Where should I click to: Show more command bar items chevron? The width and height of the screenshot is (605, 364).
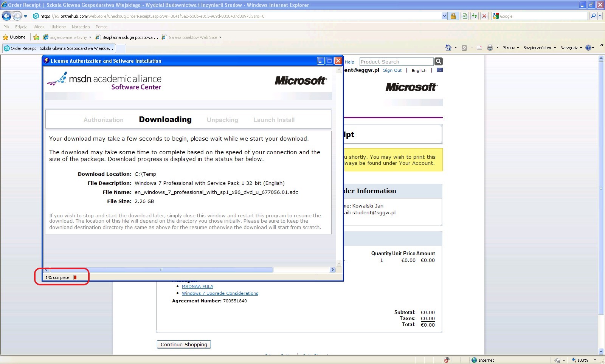coord(602,45)
